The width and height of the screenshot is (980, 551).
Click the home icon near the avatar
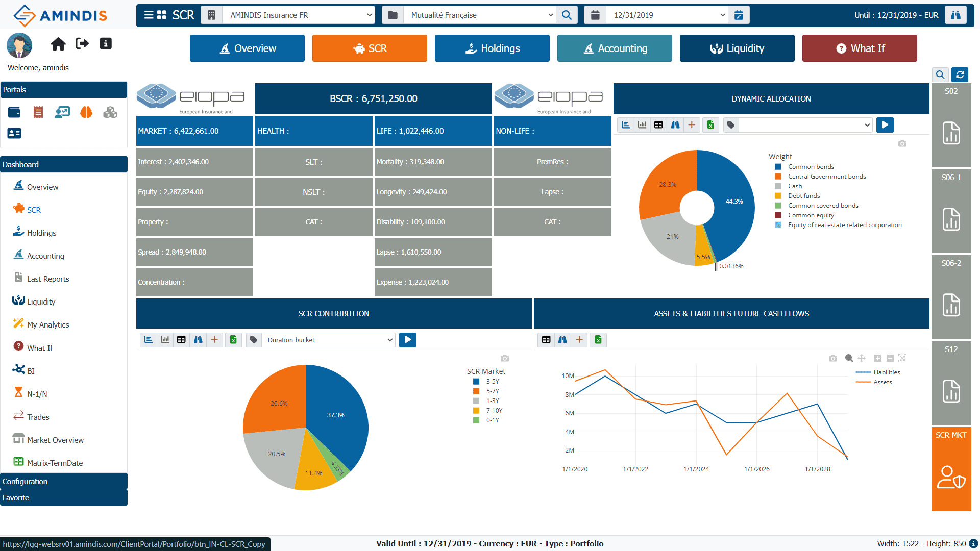click(x=58, y=44)
